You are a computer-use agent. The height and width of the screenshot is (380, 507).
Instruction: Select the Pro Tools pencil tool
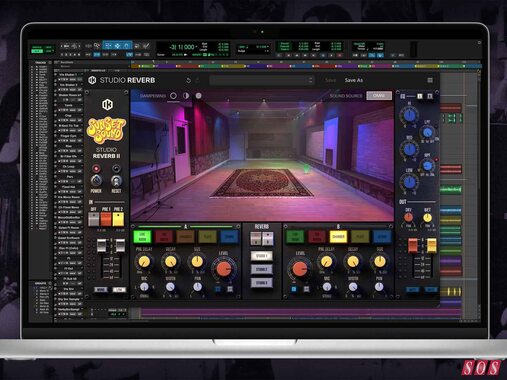[x=146, y=46]
